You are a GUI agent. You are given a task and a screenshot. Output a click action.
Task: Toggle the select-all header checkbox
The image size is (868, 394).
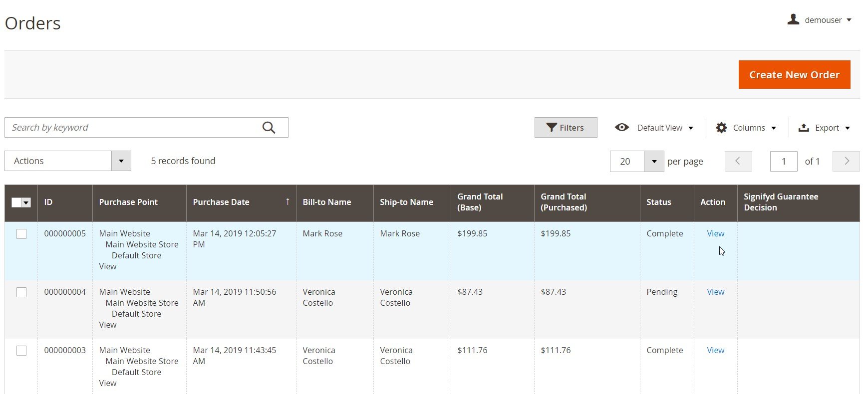[16, 202]
